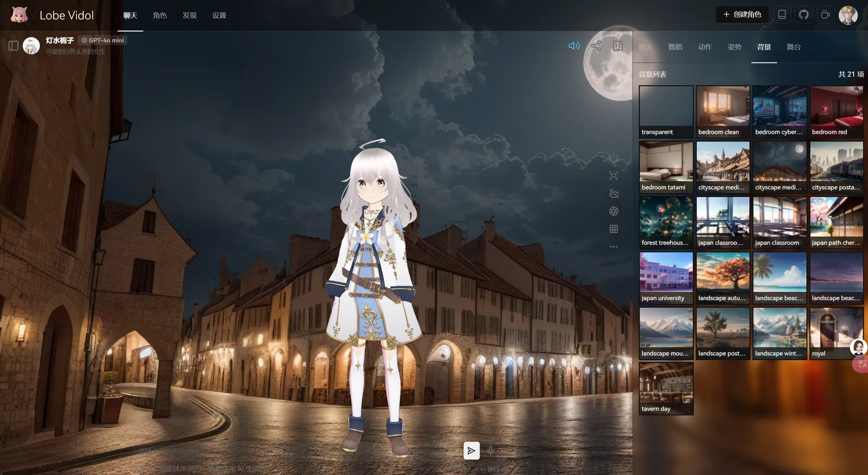868x475 pixels.
Task: Select the japan classroo... cafeteria thumbnail
Action: tap(723, 223)
